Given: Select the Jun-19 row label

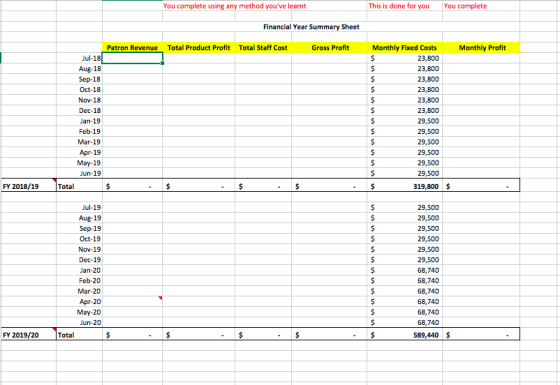Looking at the screenshot, I should tap(90, 173).
